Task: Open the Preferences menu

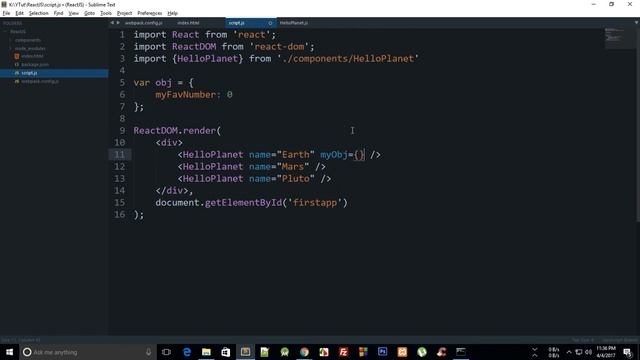Action: [149, 13]
